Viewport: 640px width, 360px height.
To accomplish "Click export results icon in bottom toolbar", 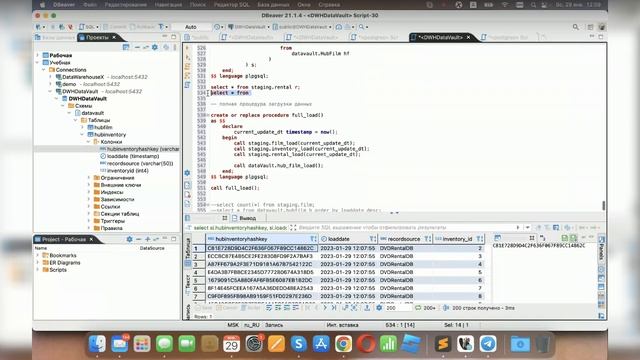I will click(367, 308).
